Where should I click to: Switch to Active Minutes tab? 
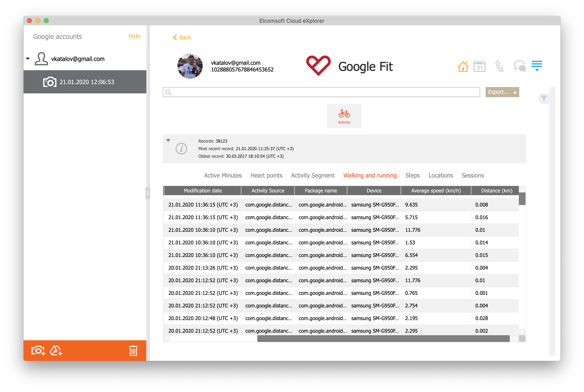pos(223,176)
